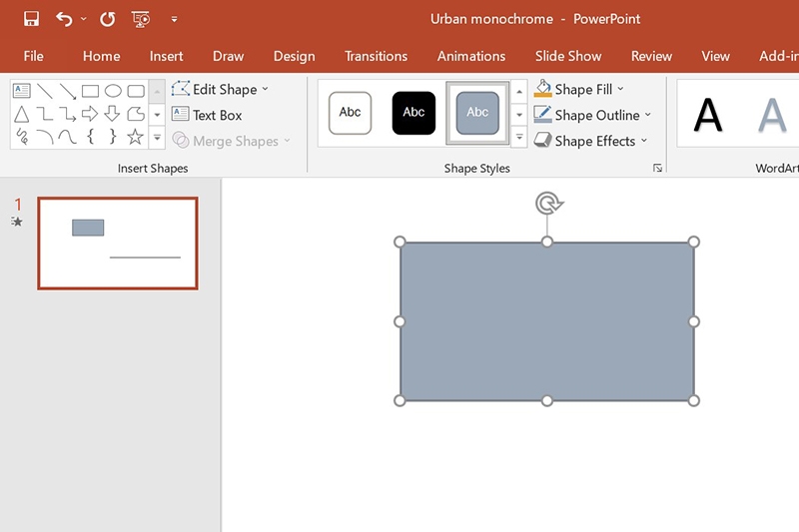Screen dimensions: 799x532
Task: Select the right block arrow shape
Action: pos(90,114)
